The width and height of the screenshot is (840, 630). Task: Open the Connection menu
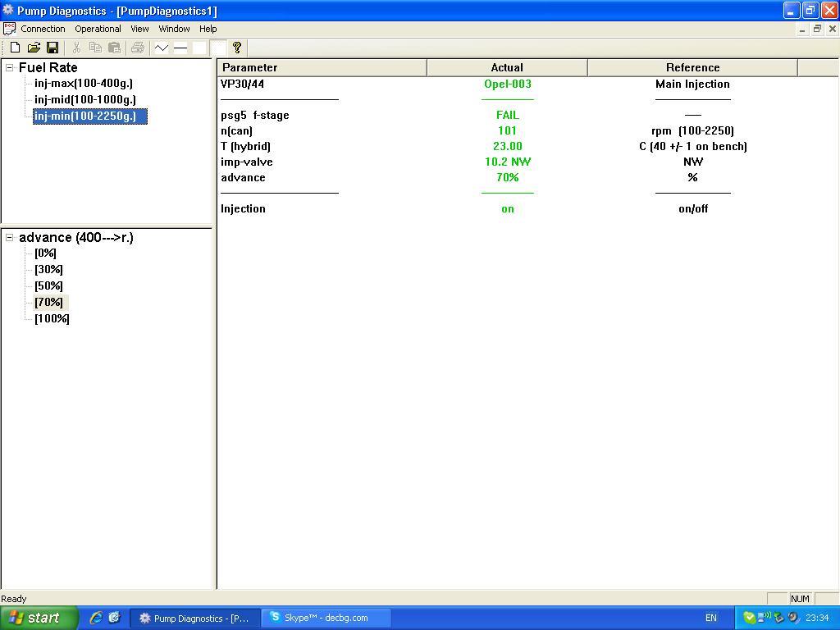(43, 29)
